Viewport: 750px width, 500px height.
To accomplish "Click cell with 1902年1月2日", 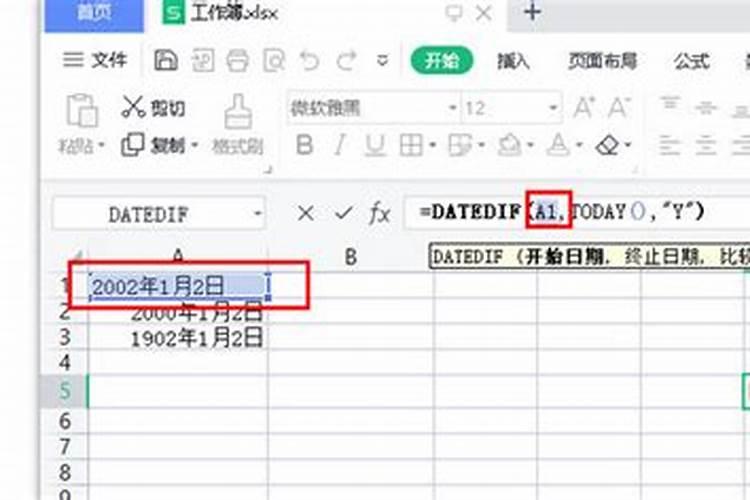I will click(178, 338).
